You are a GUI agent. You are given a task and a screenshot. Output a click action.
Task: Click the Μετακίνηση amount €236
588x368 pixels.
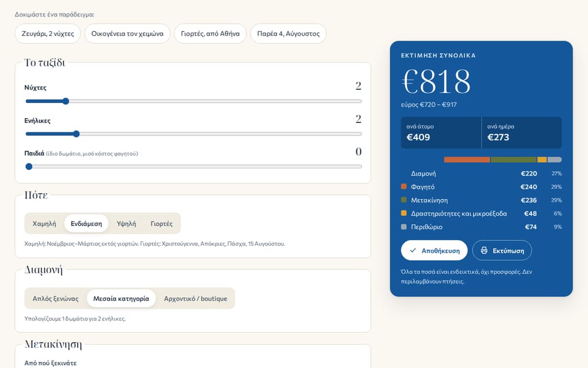529,200
